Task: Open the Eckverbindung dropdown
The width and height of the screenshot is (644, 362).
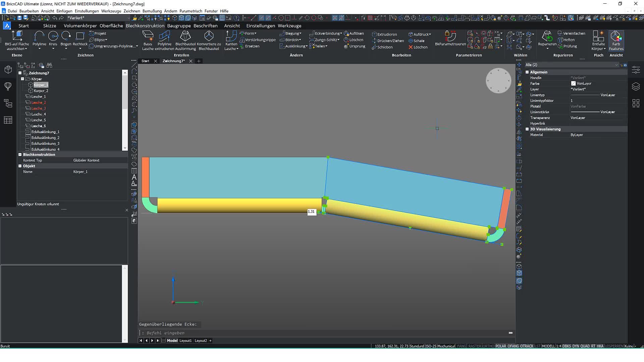Action: [325, 34]
